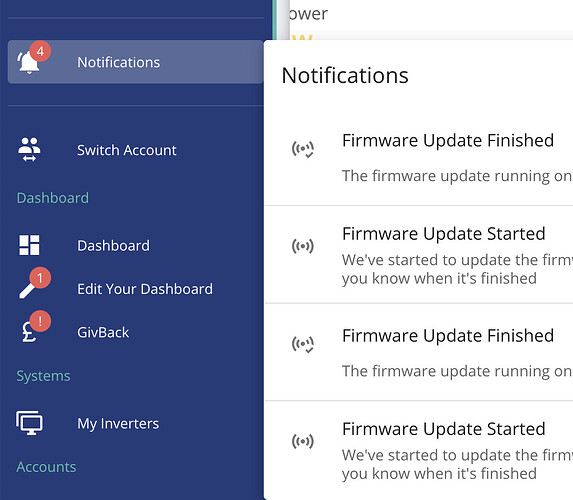Open the Switch Account people icon
573x500 pixels.
29,149
